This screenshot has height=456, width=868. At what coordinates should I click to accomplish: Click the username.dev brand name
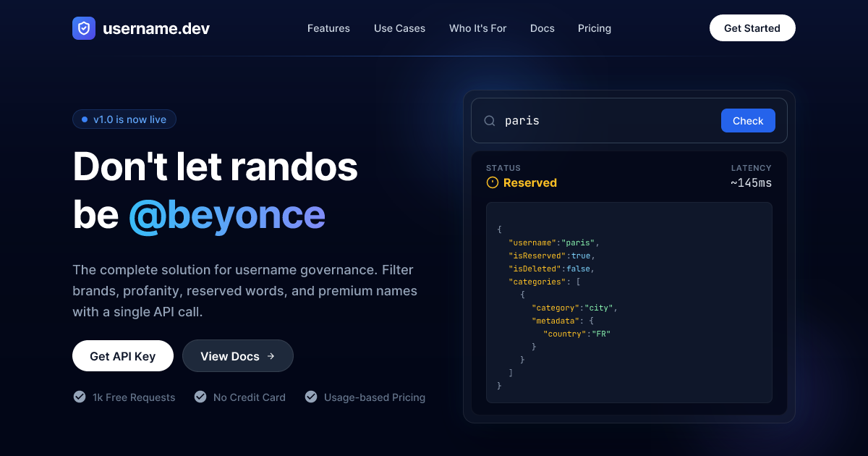pos(156,29)
